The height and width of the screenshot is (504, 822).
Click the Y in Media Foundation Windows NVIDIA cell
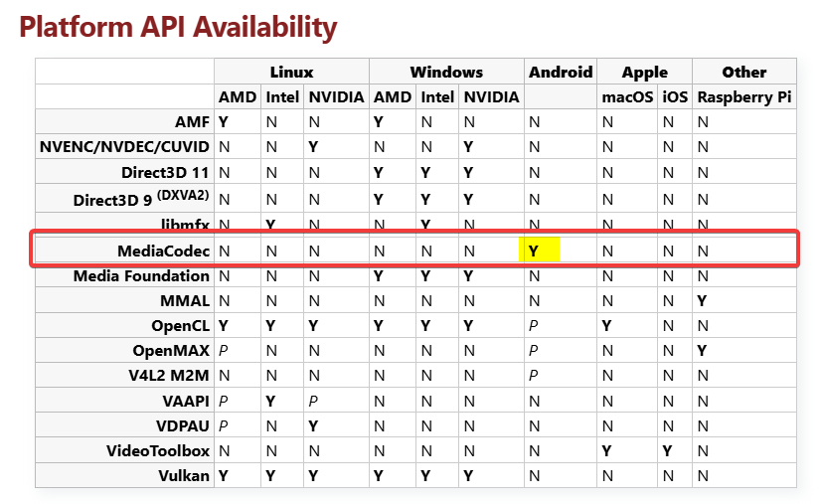click(468, 276)
